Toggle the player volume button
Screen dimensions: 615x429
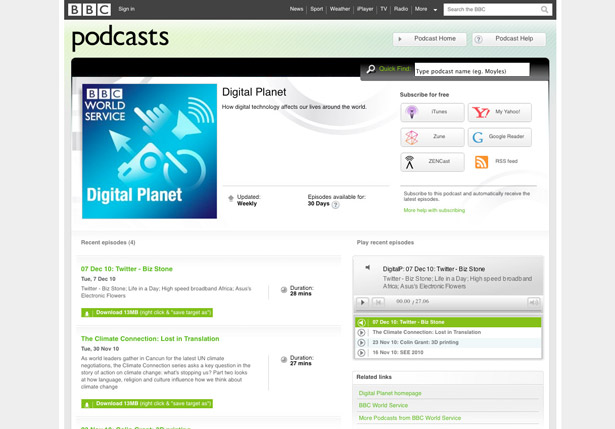click(533, 302)
